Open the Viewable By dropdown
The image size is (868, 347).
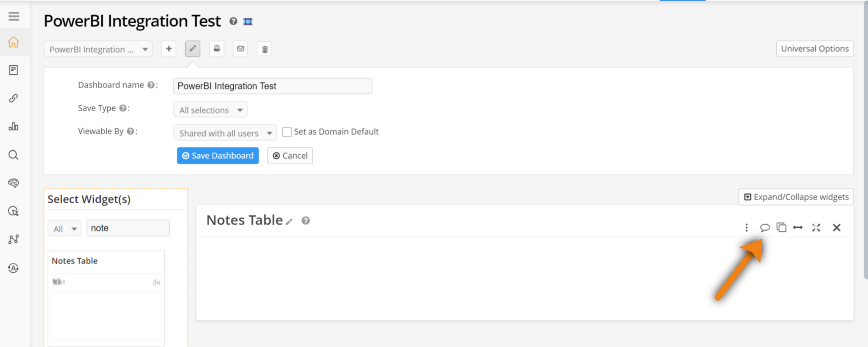pyautogui.click(x=225, y=133)
